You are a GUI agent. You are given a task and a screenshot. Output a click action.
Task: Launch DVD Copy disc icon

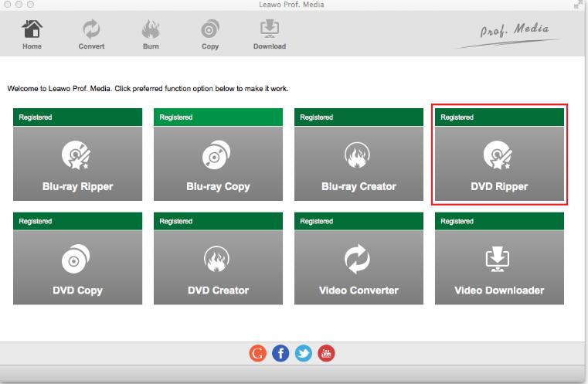pyautogui.click(x=76, y=259)
